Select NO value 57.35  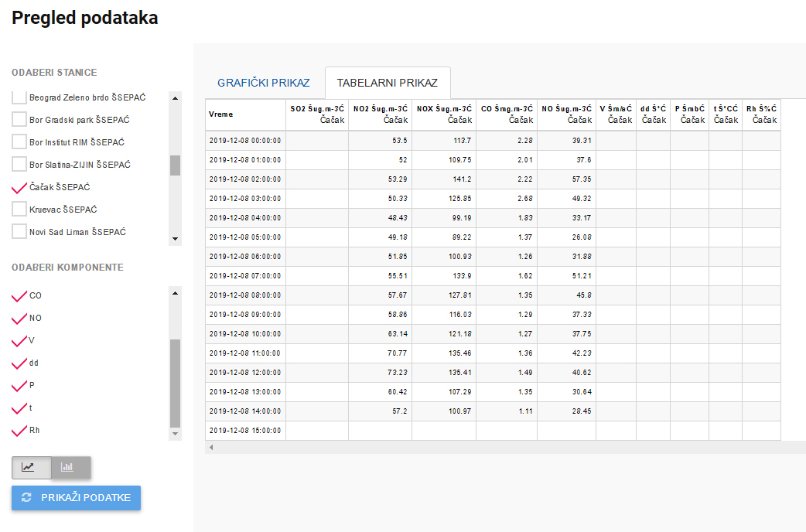pos(566,179)
